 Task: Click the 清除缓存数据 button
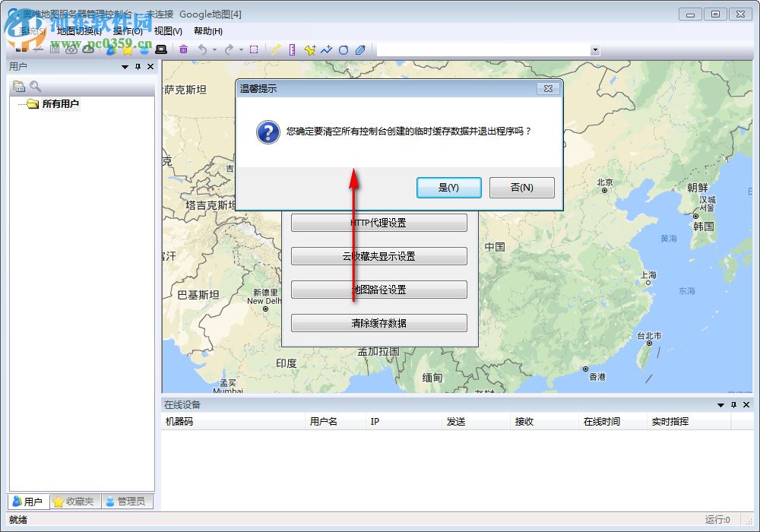[378, 322]
